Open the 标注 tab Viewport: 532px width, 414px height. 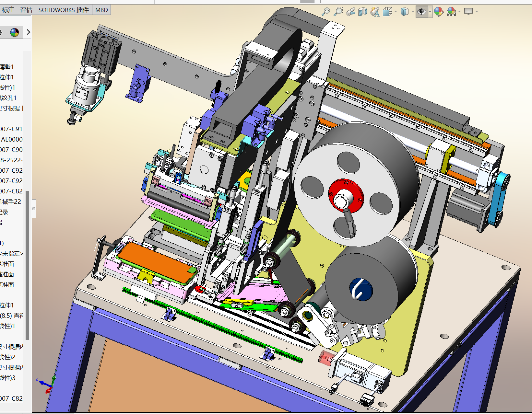click(x=8, y=10)
